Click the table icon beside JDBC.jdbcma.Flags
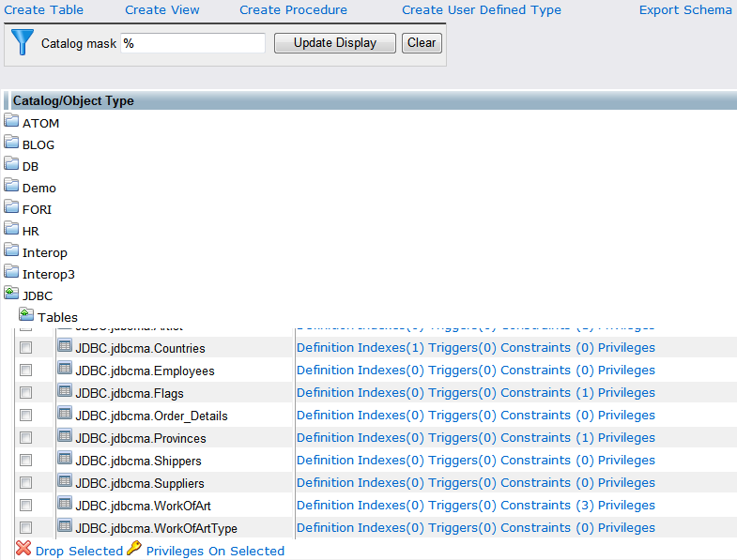737x560 pixels. click(65, 392)
